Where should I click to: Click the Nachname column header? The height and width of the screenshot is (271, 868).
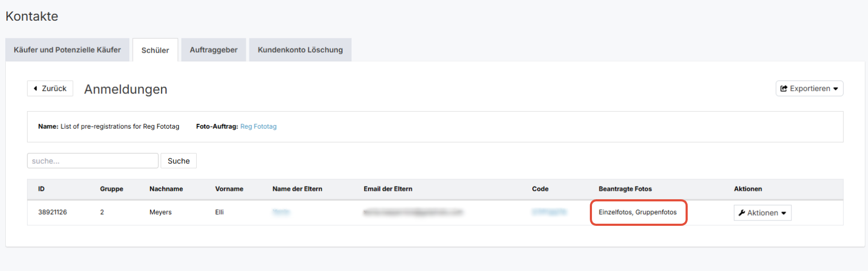click(x=166, y=189)
